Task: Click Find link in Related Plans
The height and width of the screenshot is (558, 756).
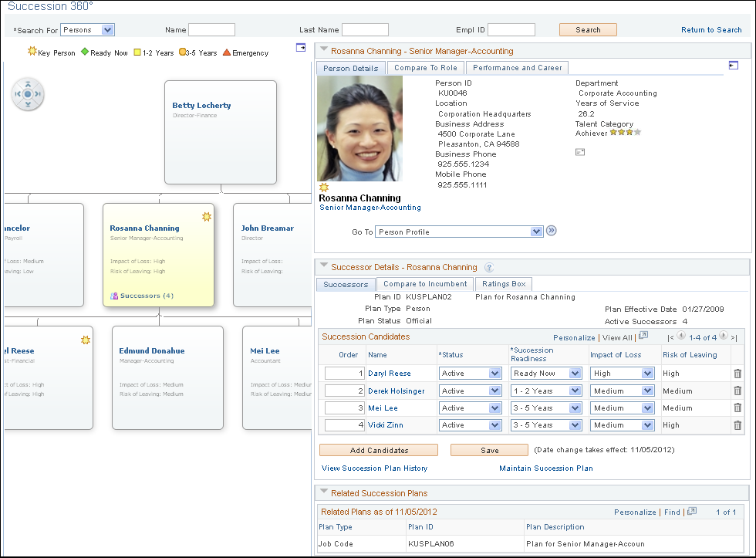Action: (672, 512)
